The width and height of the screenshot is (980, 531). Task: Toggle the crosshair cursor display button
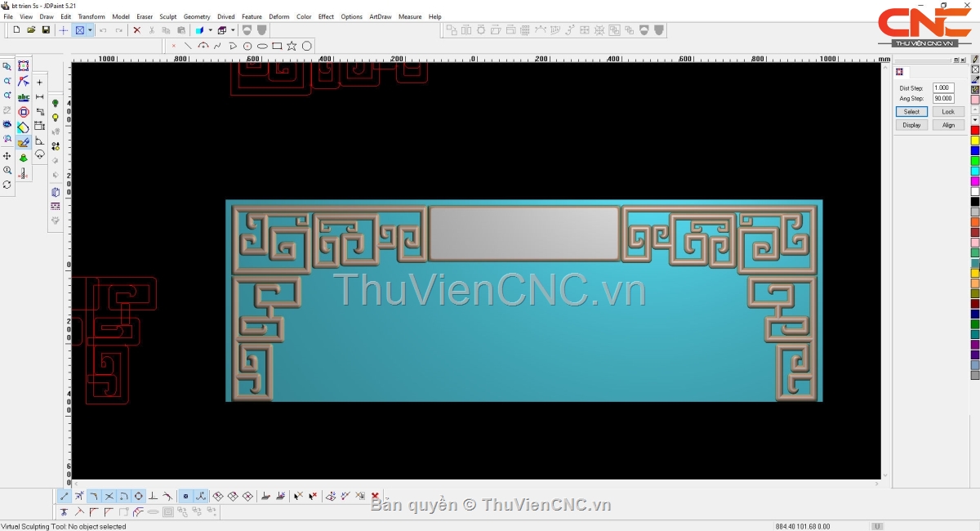[x=64, y=30]
